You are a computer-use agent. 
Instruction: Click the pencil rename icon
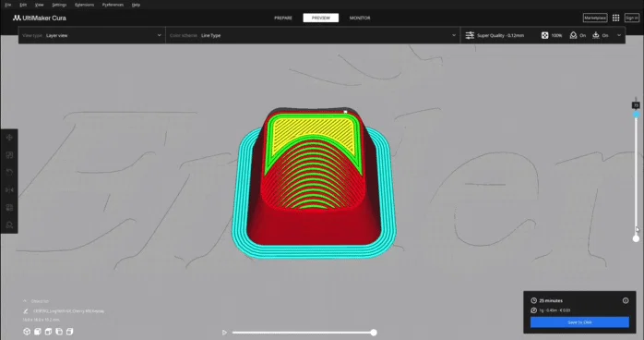26,311
